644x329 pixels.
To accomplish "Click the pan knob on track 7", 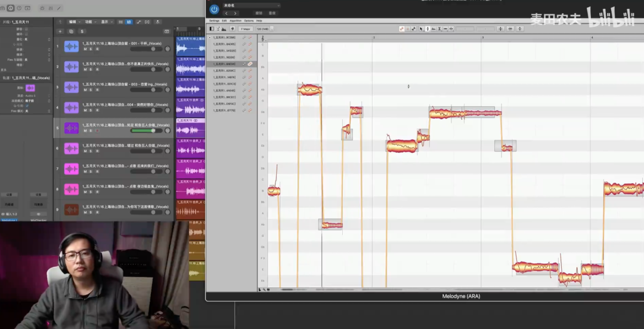I will 168,171.
